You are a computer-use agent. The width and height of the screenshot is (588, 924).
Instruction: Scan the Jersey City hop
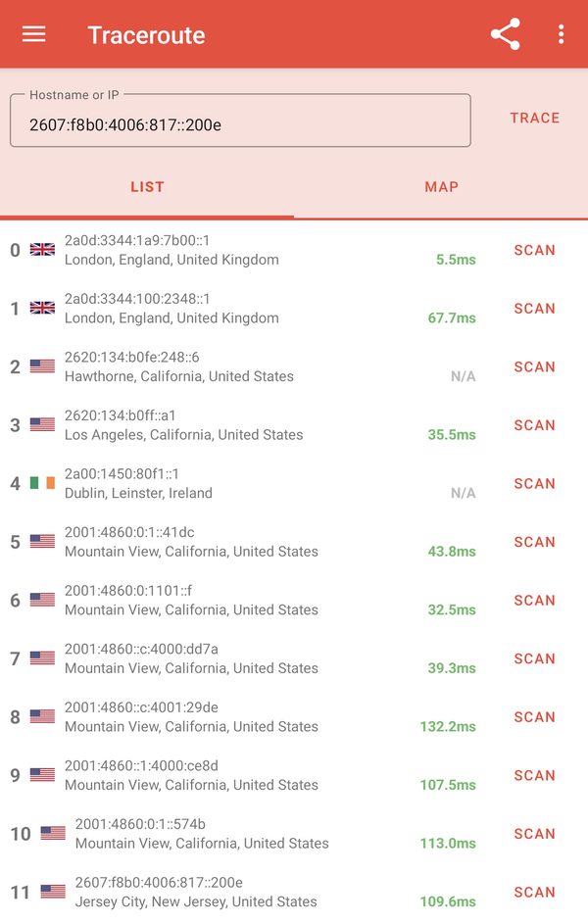[x=534, y=892]
